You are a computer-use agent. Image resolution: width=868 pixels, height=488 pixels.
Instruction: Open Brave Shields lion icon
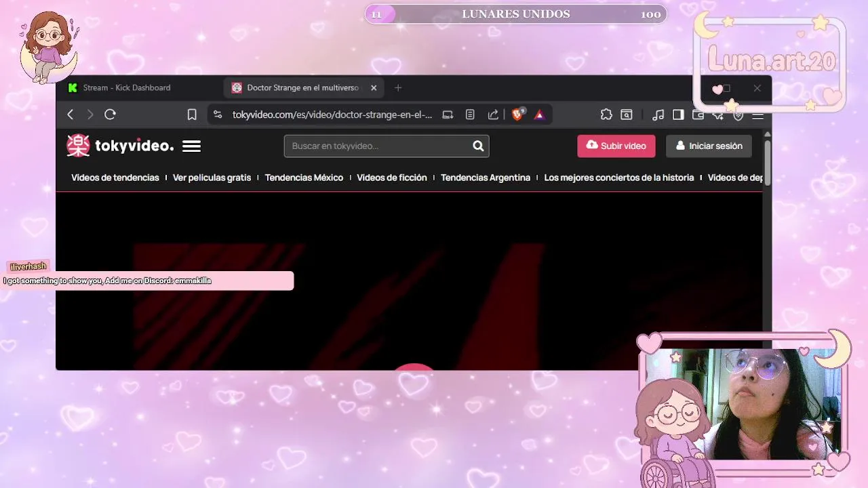517,115
